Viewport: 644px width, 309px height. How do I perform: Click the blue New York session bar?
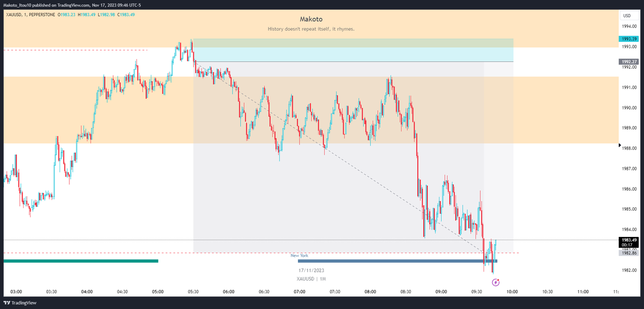click(397, 261)
